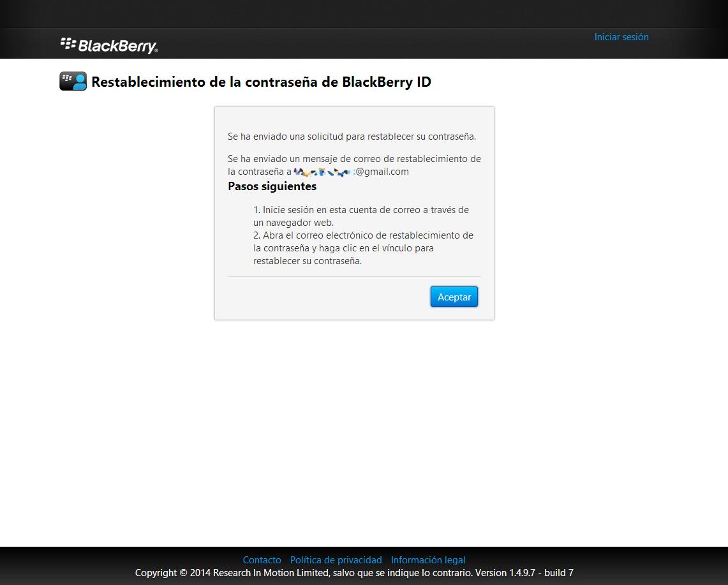Open the Iniciar sesión link

(x=621, y=37)
